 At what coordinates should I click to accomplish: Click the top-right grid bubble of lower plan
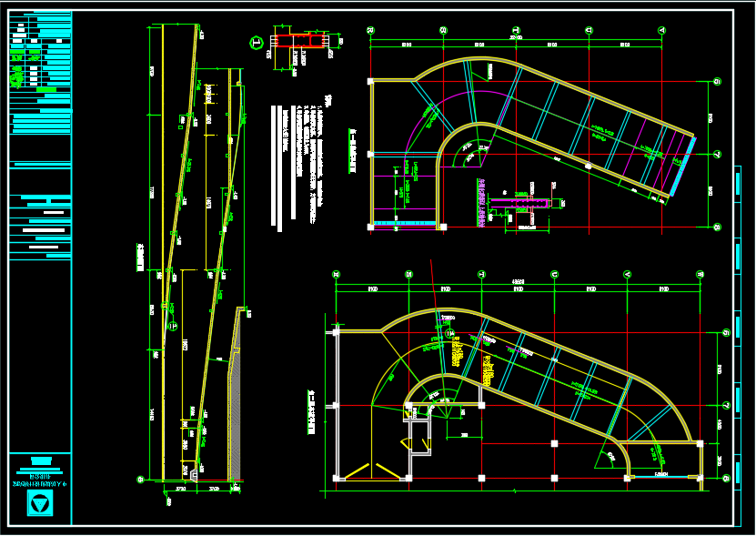700,274
